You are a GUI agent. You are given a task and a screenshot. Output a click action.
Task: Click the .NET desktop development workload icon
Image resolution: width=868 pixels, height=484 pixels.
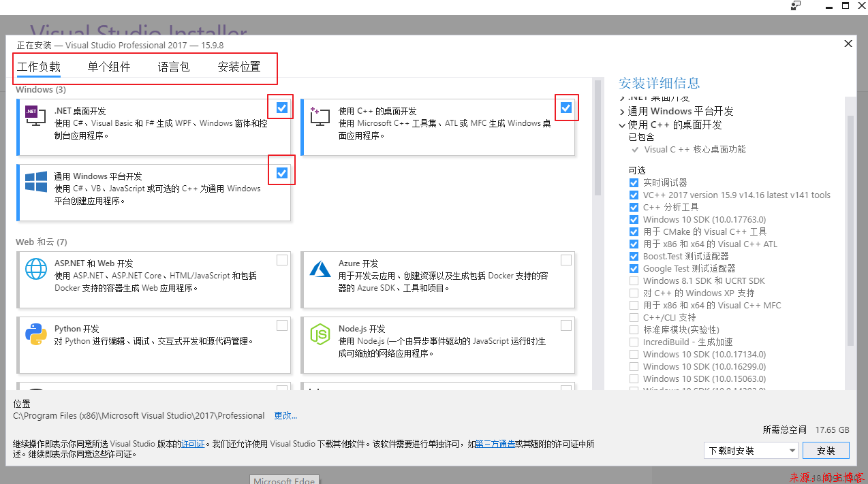pyautogui.click(x=35, y=115)
